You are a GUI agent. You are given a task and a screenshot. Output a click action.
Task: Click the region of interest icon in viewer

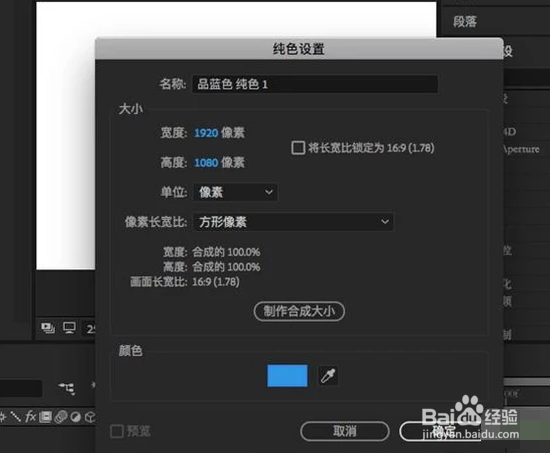[48, 328]
